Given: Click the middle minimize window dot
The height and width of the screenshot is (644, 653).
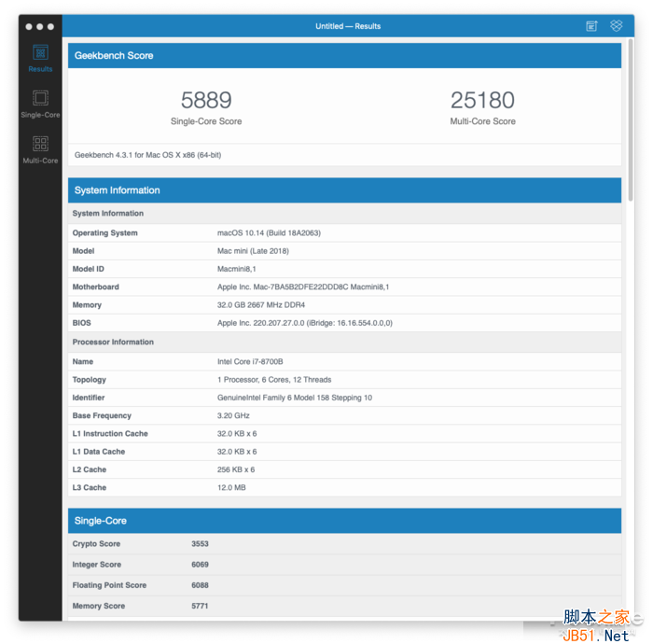Looking at the screenshot, I should tap(39, 27).
